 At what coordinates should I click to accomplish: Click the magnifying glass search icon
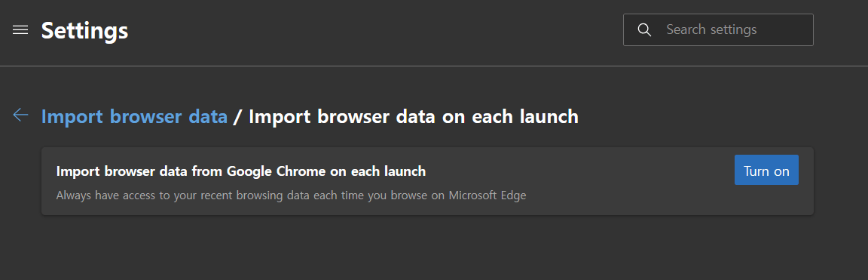click(x=644, y=30)
